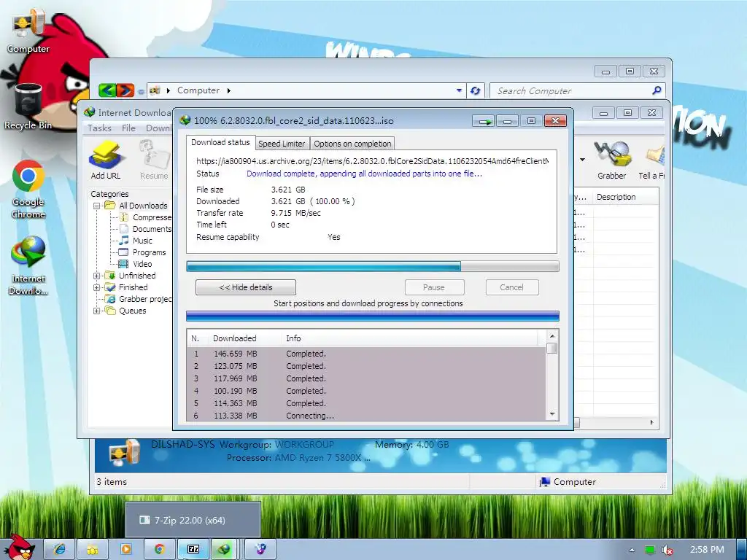Click the orange forward arrow in Explorer window
This screenshot has height=560, width=747.
(125, 90)
